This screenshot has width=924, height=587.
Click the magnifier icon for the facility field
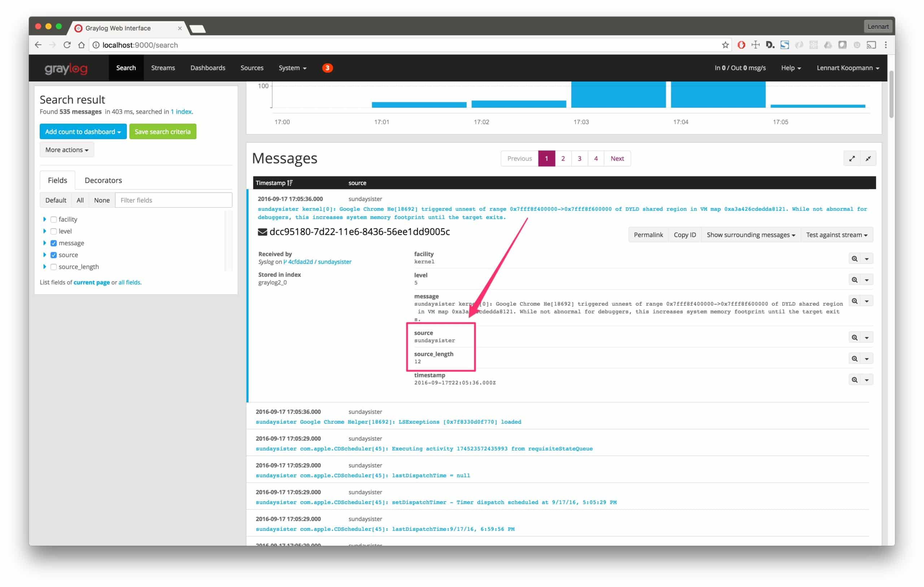(x=854, y=259)
